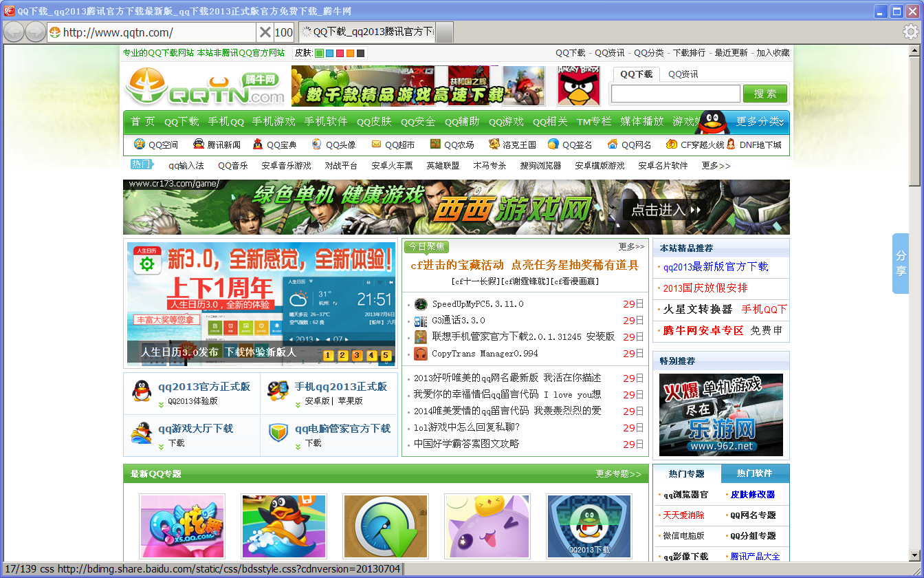Viewport: 924px width, 578px height.
Task: Open the 分享 share side tab
Action: pyautogui.click(x=901, y=264)
